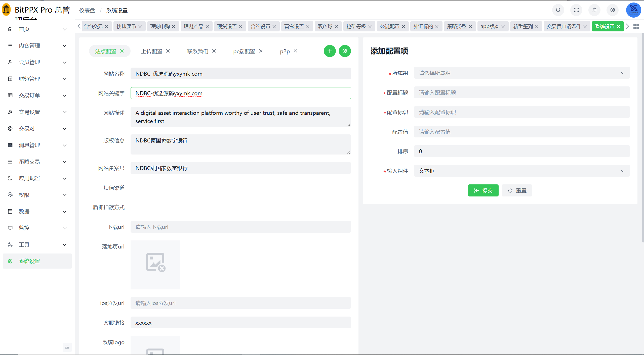Click the 提交 submit button
This screenshot has height=355, width=644.
click(483, 191)
